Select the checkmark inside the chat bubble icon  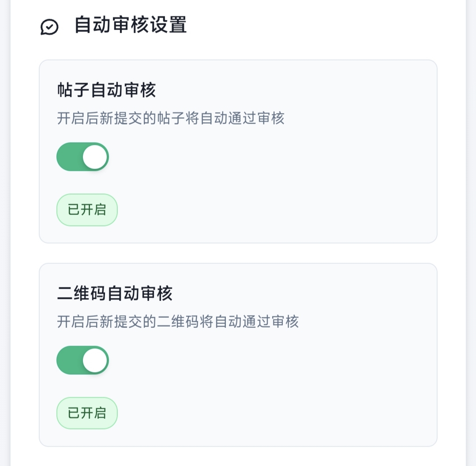(x=49, y=26)
